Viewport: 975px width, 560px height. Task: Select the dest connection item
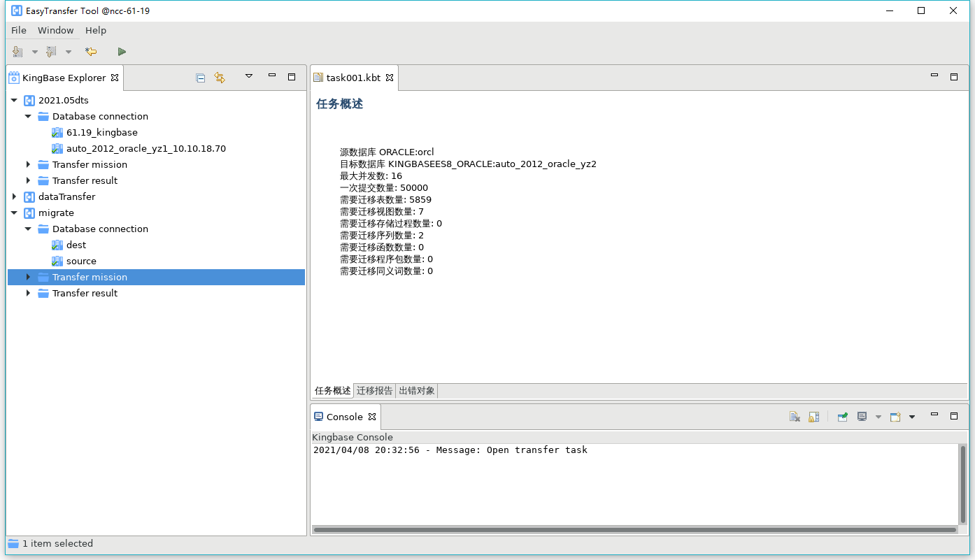pos(76,245)
